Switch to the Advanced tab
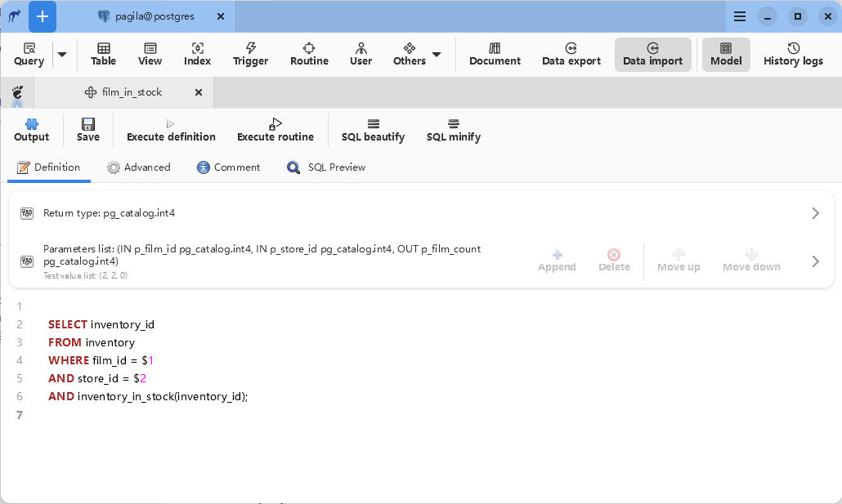The image size is (842, 504). (x=138, y=167)
